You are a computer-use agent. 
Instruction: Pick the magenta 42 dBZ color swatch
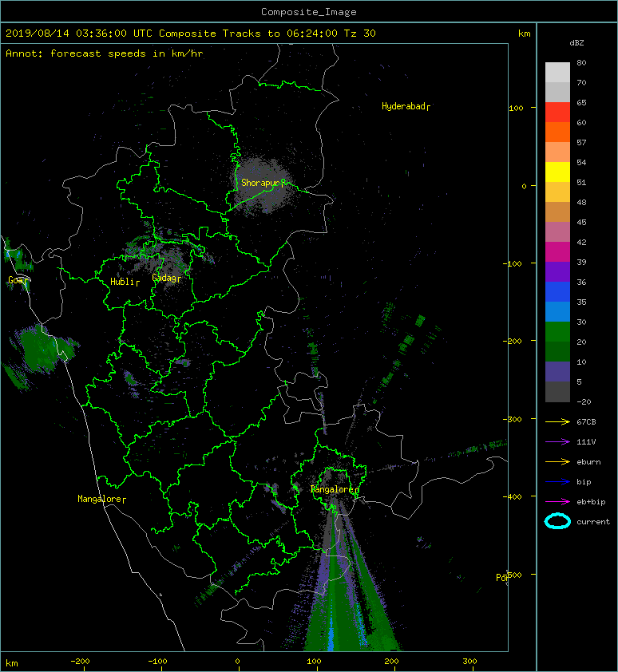(x=557, y=252)
